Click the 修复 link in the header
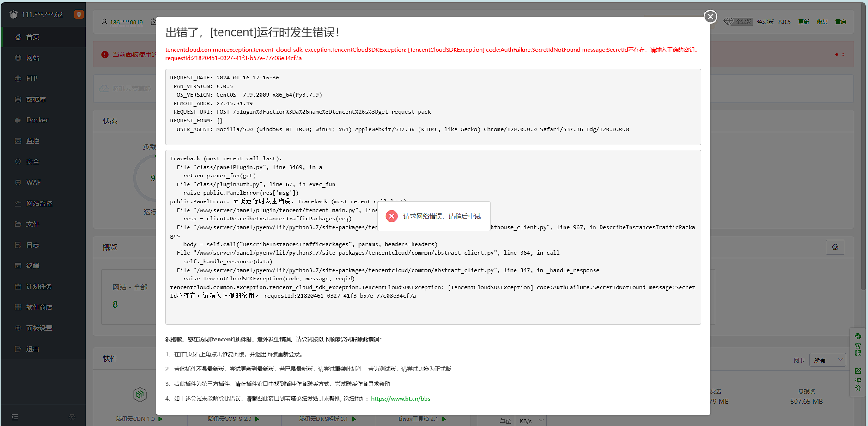 pyautogui.click(x=822, y=22)
